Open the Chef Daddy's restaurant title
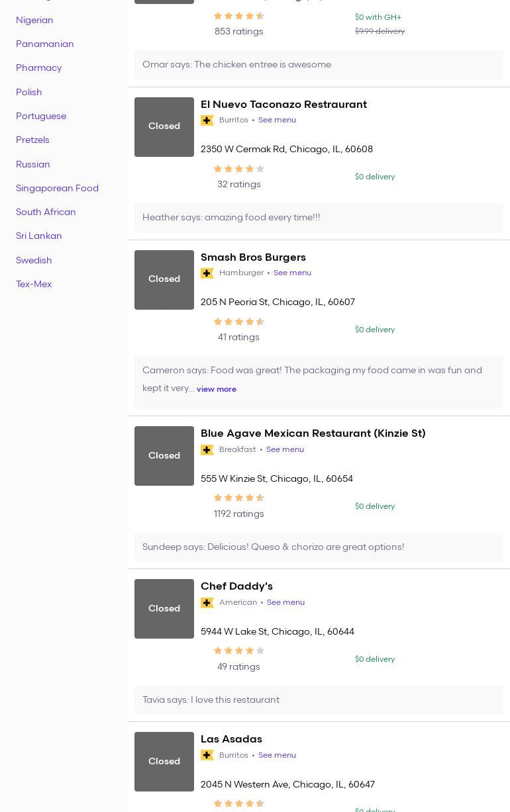Screen dimensions: 510x812 tap(236, 586)
